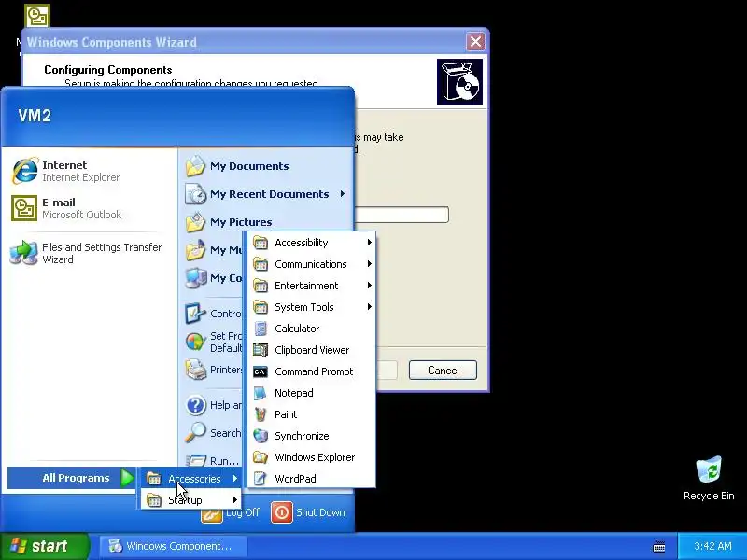Click the Help and Support question mark icon
This screenshot has width=747, height=560.
point(195,405)
